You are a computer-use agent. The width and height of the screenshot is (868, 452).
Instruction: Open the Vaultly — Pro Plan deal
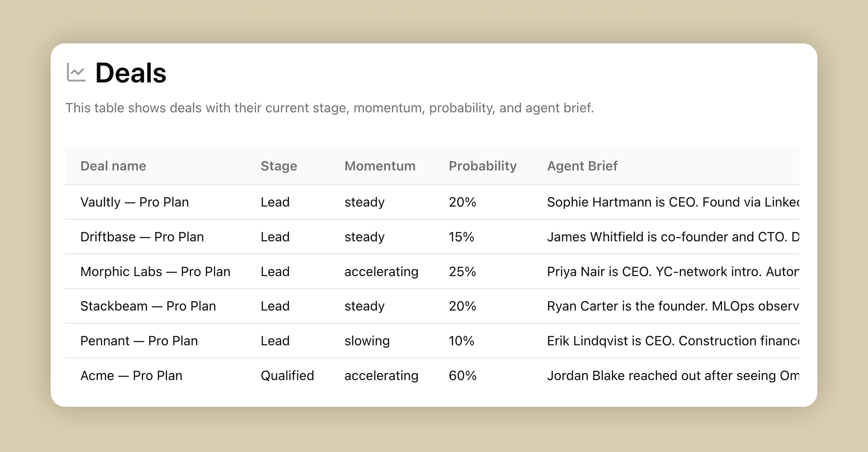pos(134,202)
